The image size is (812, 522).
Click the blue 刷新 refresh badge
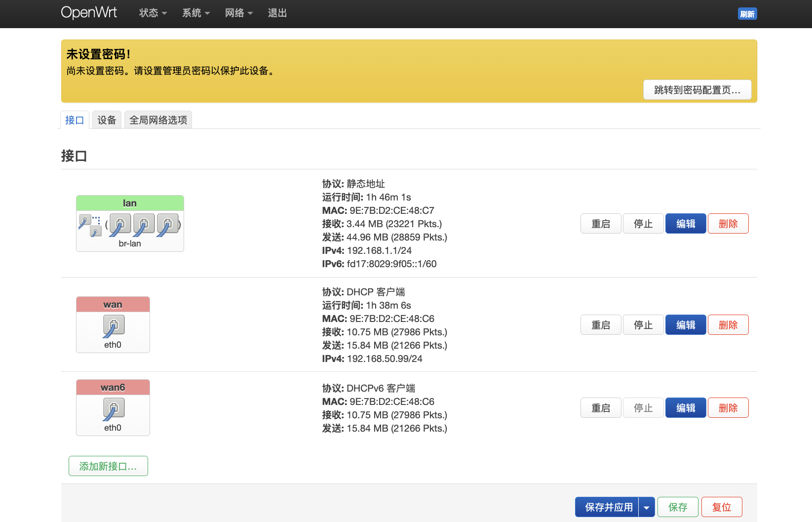[747, 14]
